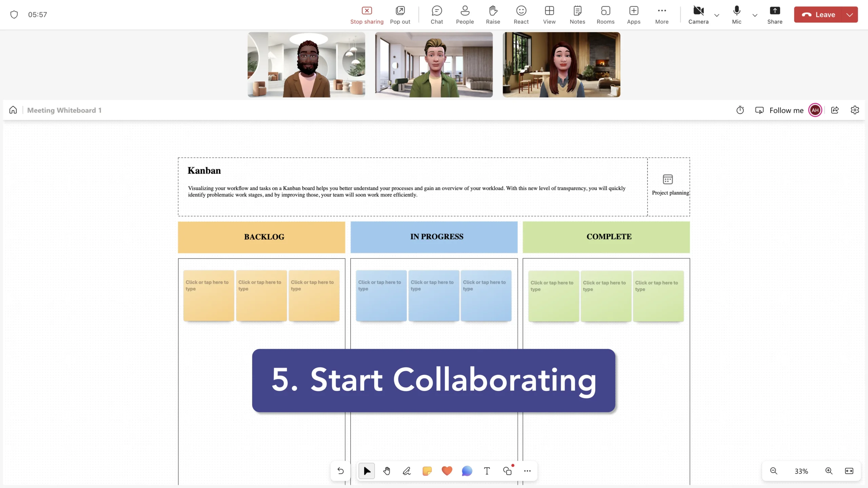Open the Leave button dropdown arrow
868x488 pixels.
[x=850, y=15]
